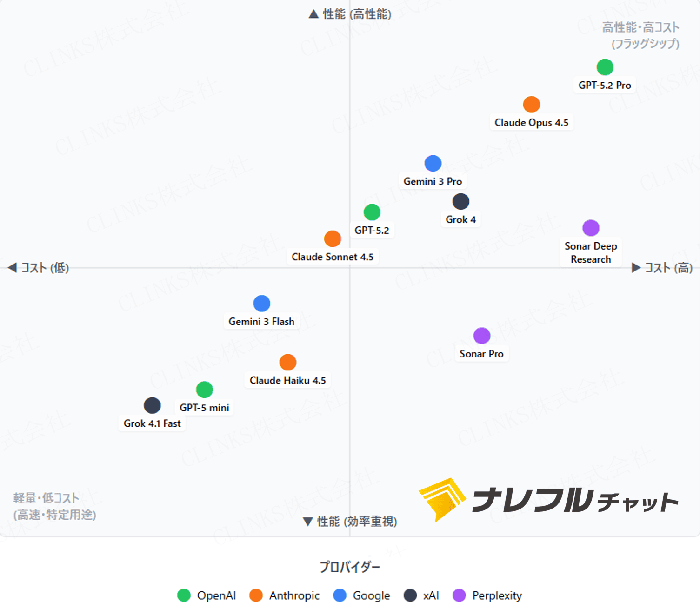Click the high-performance axis label at top
The width and height of the screenshot is (700, 615).
(x=350, y=14)
